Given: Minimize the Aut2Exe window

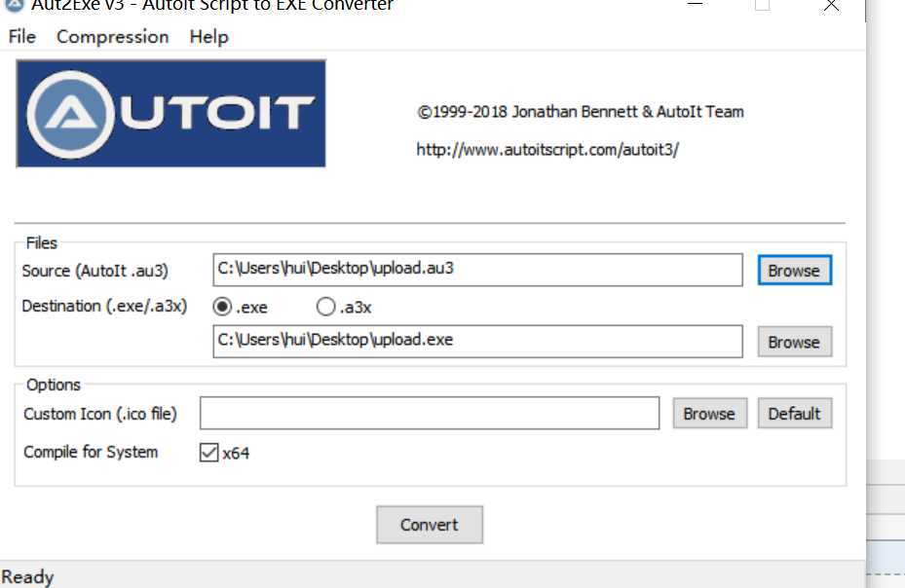Looking at the screenshot, I should click(695, 5).
